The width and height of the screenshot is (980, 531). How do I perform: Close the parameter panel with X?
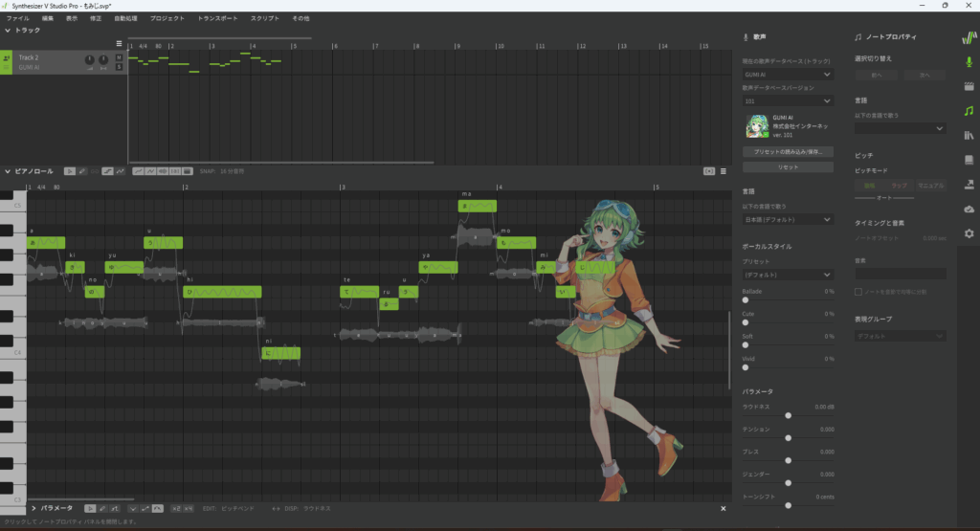[724, 508]
